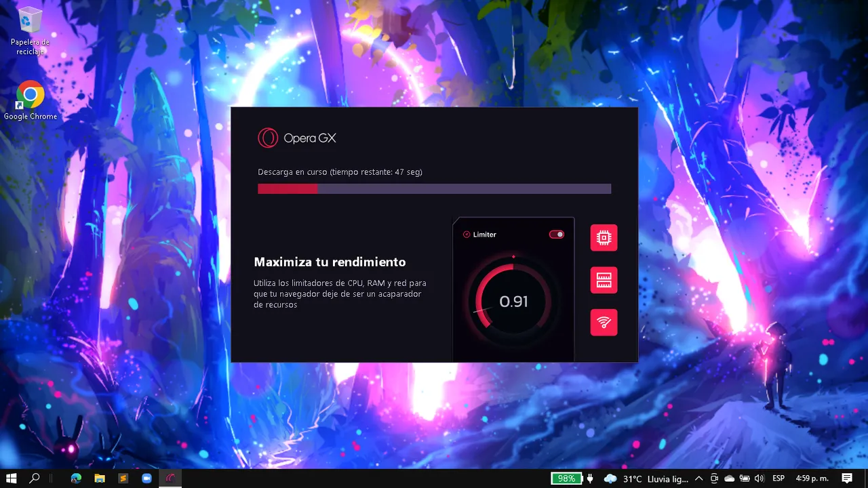Toggle the Limiter switch
This screenshot has width=868, height=488.
pos(557,235)
